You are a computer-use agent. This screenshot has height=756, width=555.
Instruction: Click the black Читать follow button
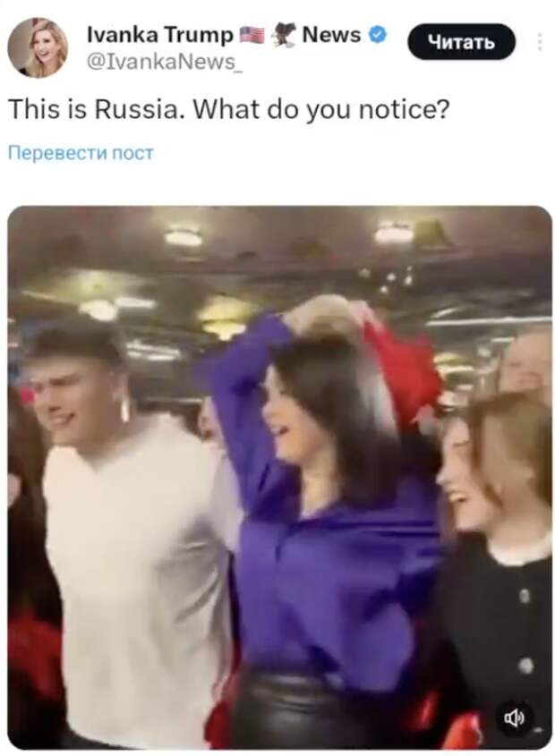461,42
